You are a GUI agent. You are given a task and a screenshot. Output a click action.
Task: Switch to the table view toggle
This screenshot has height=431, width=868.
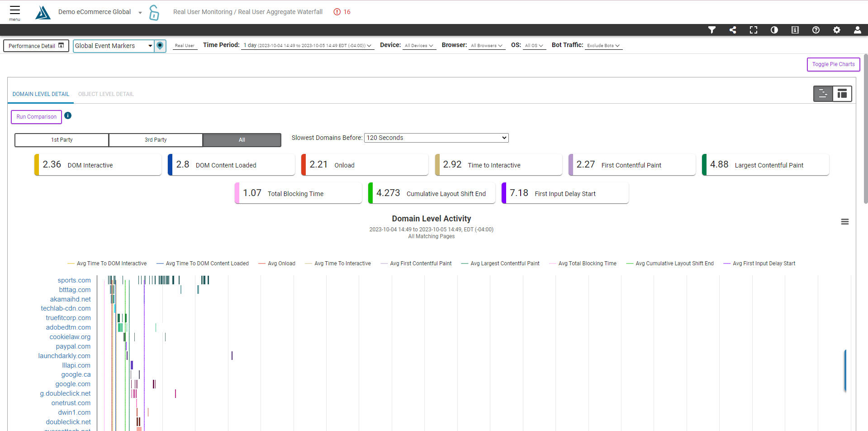(x=842, y=94)
